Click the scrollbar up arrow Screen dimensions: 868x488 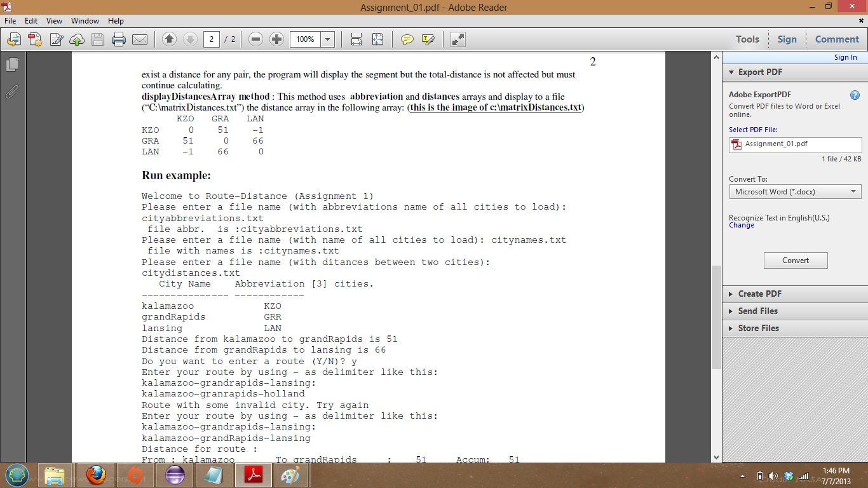coord(717,57)
